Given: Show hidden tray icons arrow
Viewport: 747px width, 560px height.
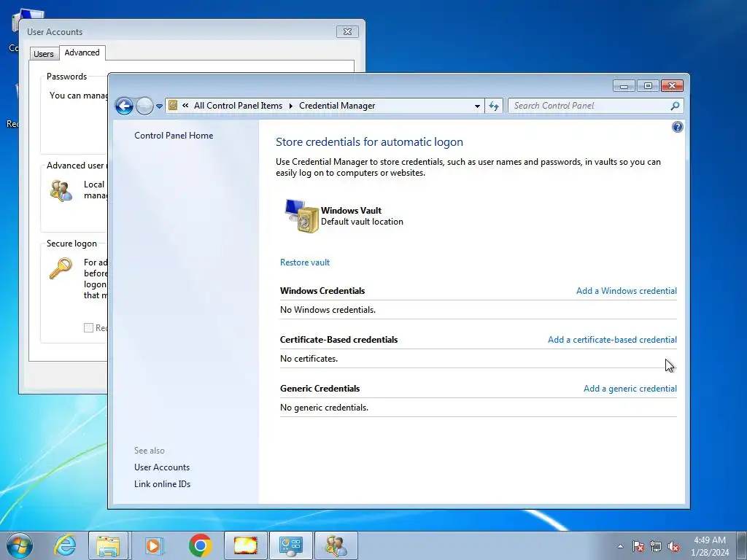Looking at the screenshot, I should pyautogui.click(x=620, y=546).
